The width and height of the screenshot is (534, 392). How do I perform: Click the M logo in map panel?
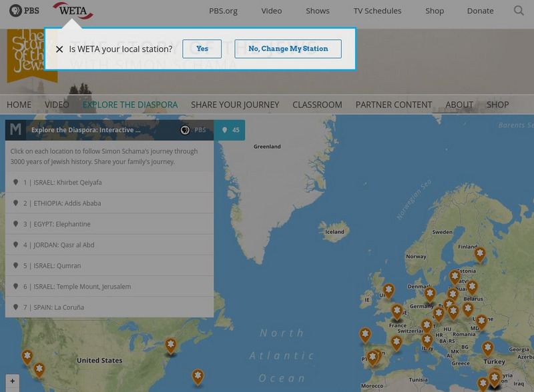coord(16,130)
